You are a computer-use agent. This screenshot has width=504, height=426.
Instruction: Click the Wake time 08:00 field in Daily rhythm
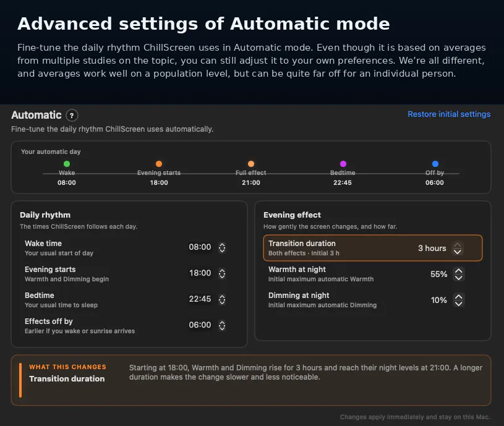(x=200, y=247)
